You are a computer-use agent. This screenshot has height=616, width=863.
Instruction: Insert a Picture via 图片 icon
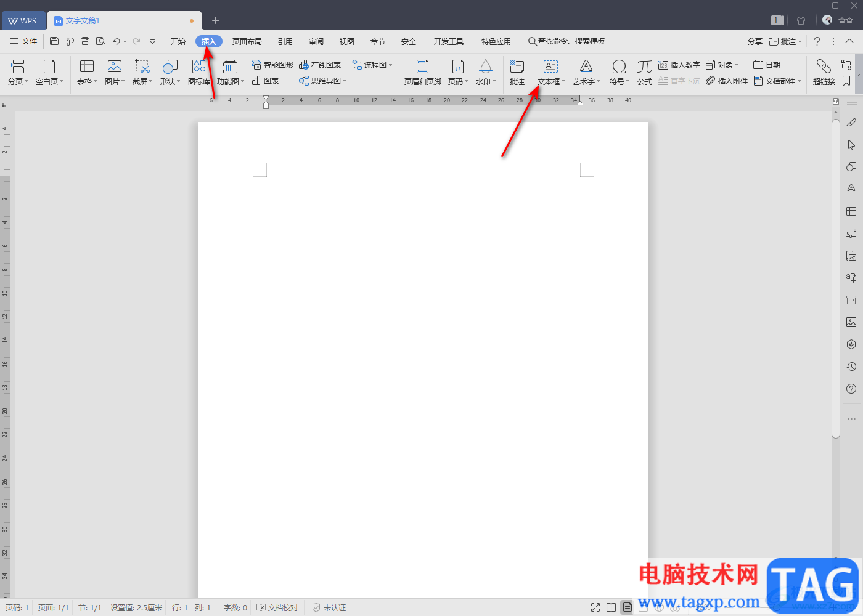(x=115, y=73)
